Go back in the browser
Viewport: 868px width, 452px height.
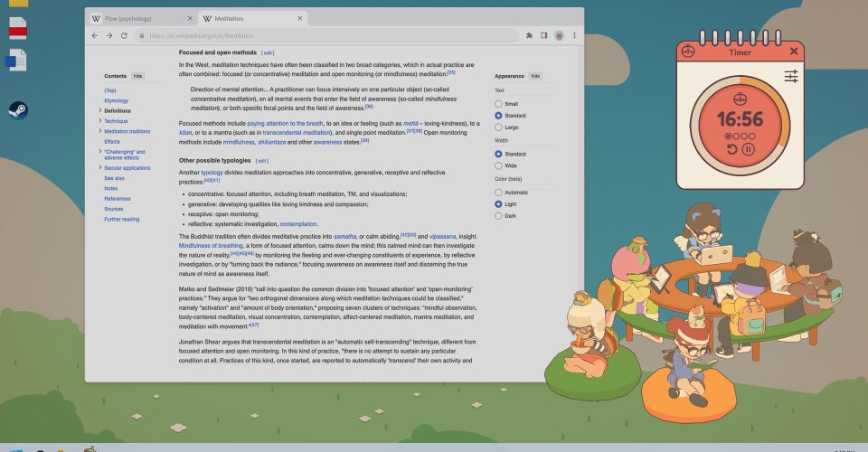(x=95, y=35)
